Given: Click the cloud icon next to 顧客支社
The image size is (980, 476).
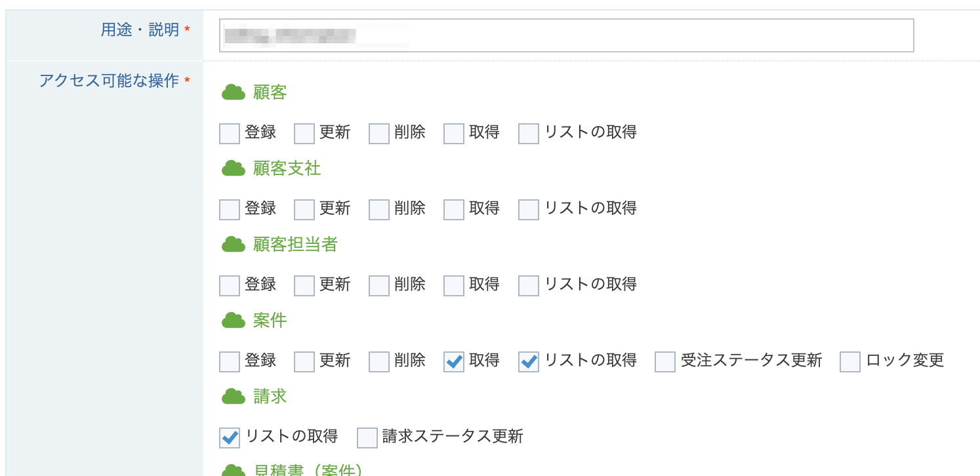Looking at the screenshot, I should pyautogui.click(x=233, y=169).
